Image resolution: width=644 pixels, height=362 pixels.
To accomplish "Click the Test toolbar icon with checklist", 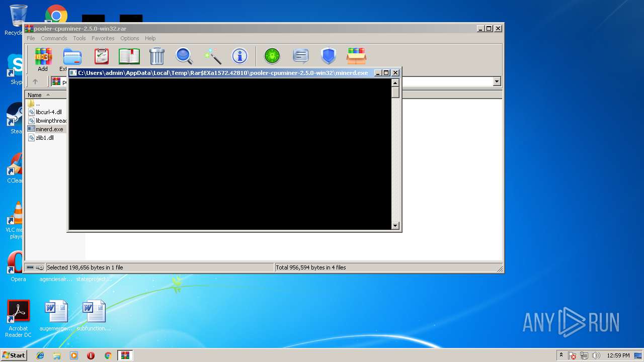I will click(101, 56).
